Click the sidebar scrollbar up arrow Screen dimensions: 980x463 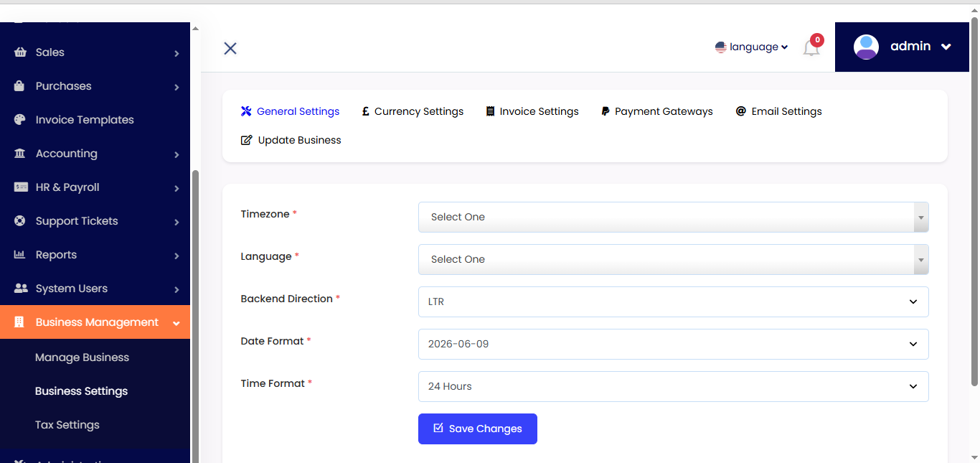[196, 28]
